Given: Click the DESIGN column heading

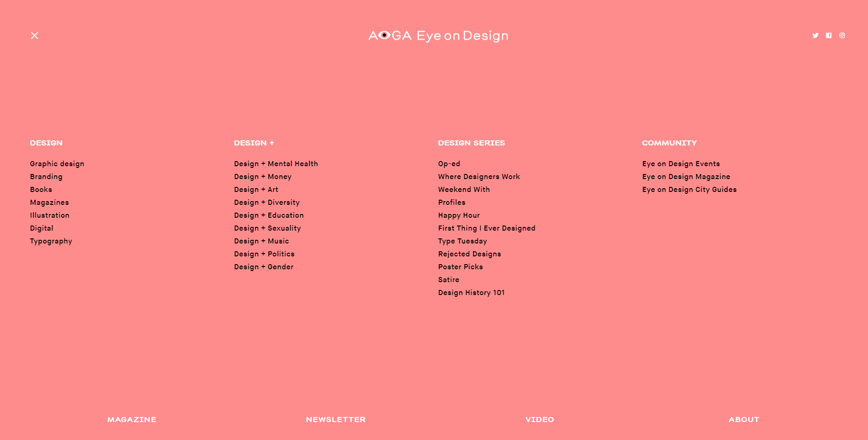Looking at the screenshot, I should pos(46,143).
